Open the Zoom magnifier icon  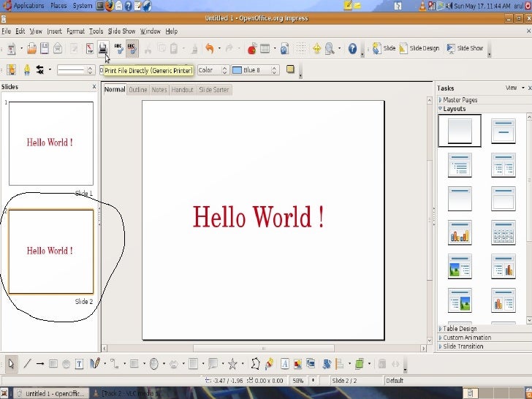click(x=329, y=48)
